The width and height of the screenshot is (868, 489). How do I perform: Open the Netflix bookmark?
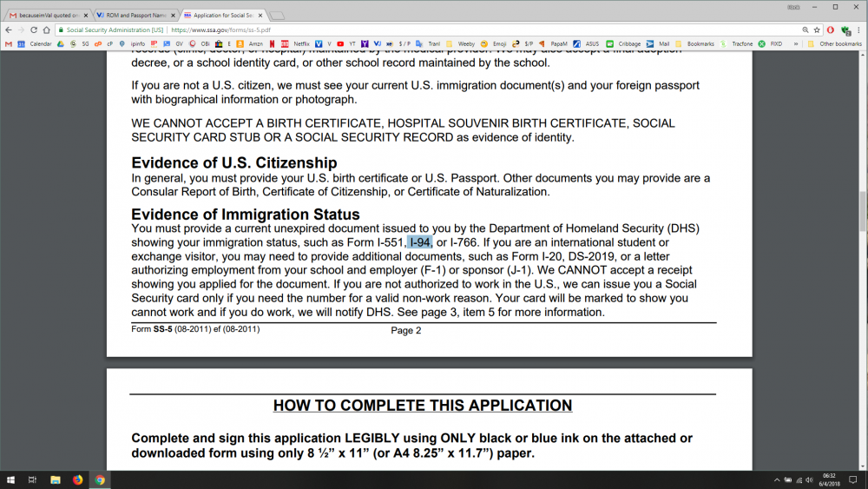pos(297,43)
